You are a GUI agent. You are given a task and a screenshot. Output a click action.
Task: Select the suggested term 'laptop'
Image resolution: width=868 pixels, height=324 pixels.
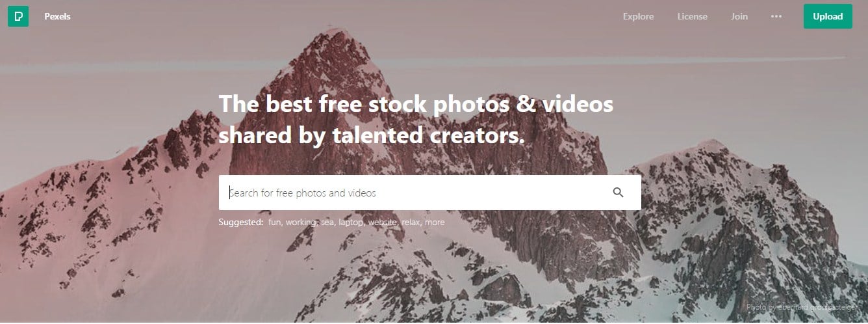351,223
